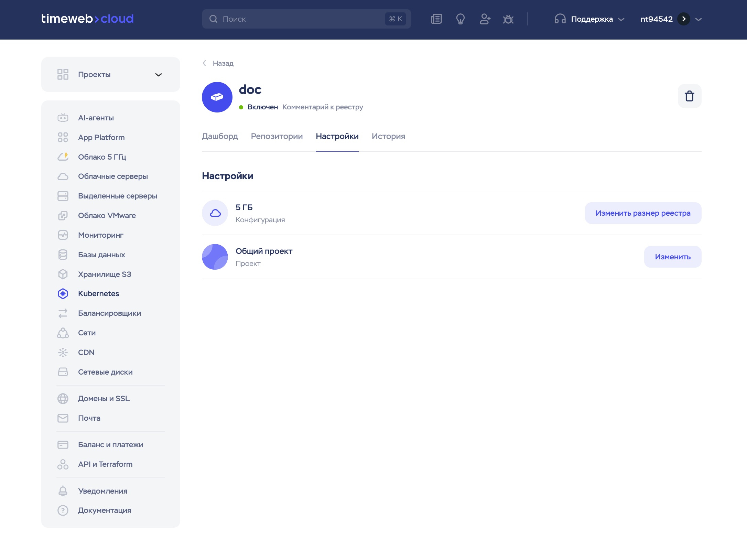The width and height of the screenshot is (747, 560).
Task: Switch to the История tab
Action: pyautogui.click(x=388, y=136)
